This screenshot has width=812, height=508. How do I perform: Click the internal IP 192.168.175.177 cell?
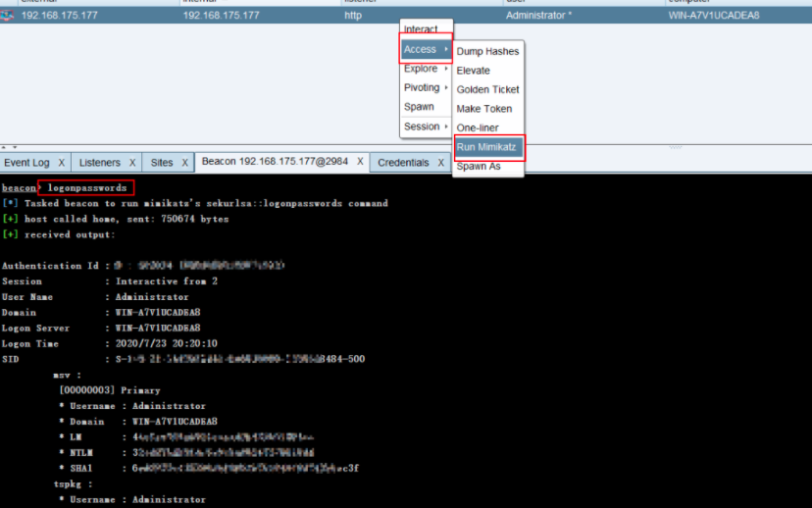(x=221, y=16)
